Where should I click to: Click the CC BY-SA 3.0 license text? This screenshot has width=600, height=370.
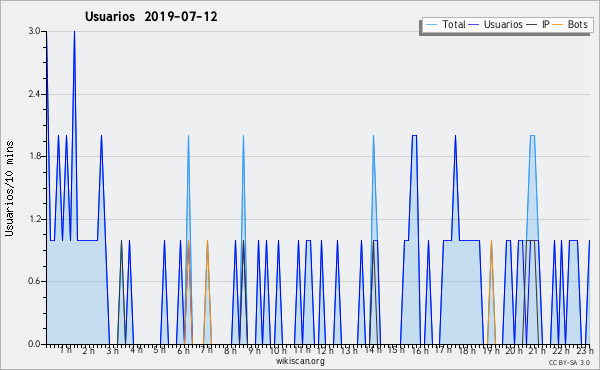click(x=569, y=363)
